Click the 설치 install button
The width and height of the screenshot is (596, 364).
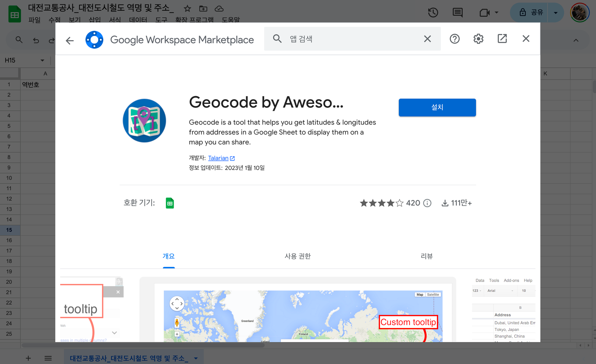point(437,107)
